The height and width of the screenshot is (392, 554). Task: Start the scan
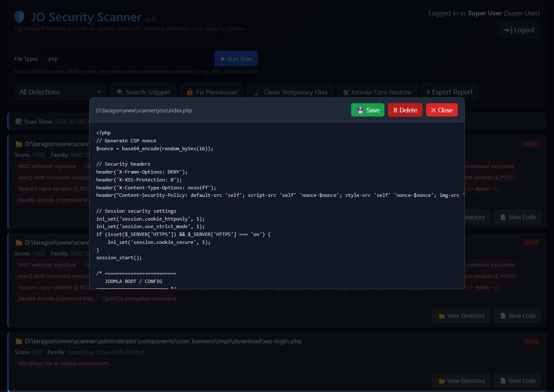[236, 59]
